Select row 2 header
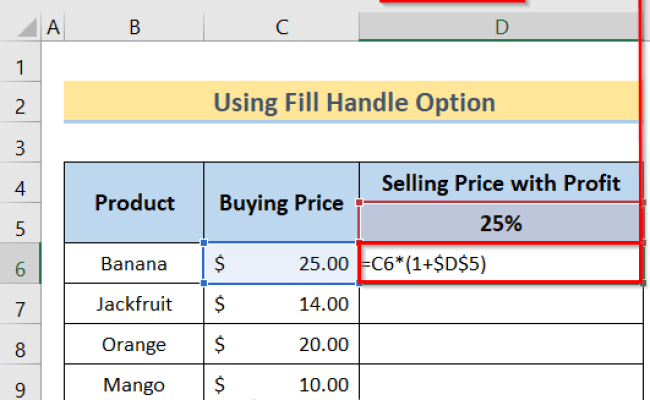Screen dimensions: 650x400 point(20,106)
